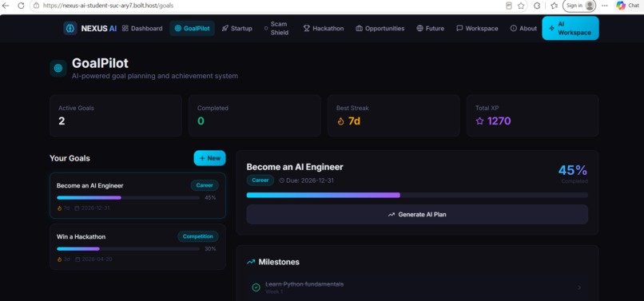Open the Opportunities section
Viewport: 644px width, 301px height.
point(380,28)
